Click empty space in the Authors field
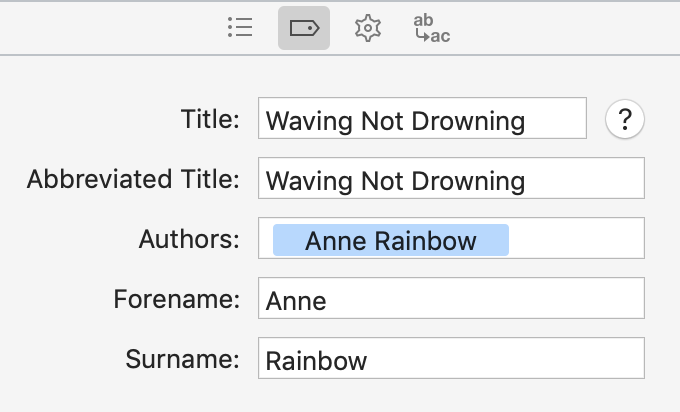The height and width of the screenshot is (412, 680). coord(577,239)
